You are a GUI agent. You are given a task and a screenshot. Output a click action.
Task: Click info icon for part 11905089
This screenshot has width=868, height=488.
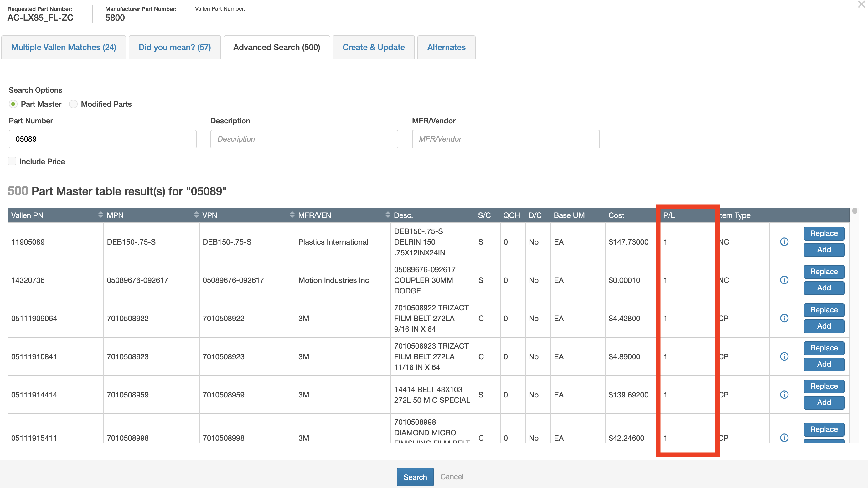(784, 241)
